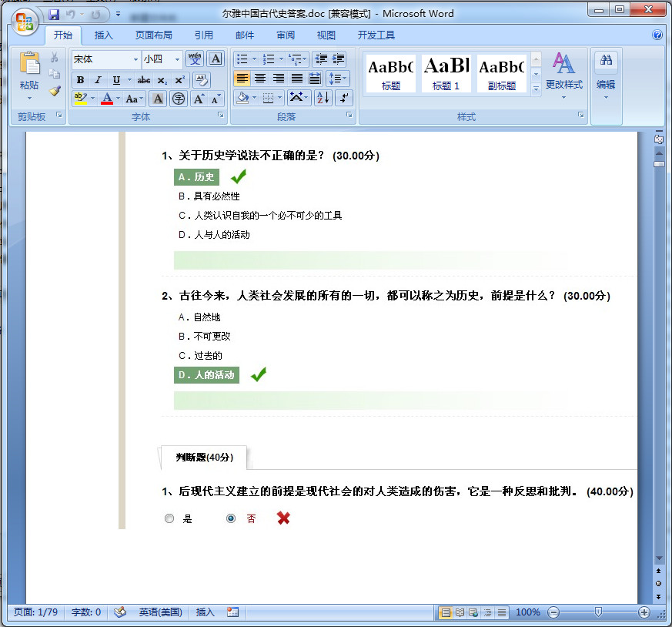Click the vertical scrollbar thumb

coord(659,164)
